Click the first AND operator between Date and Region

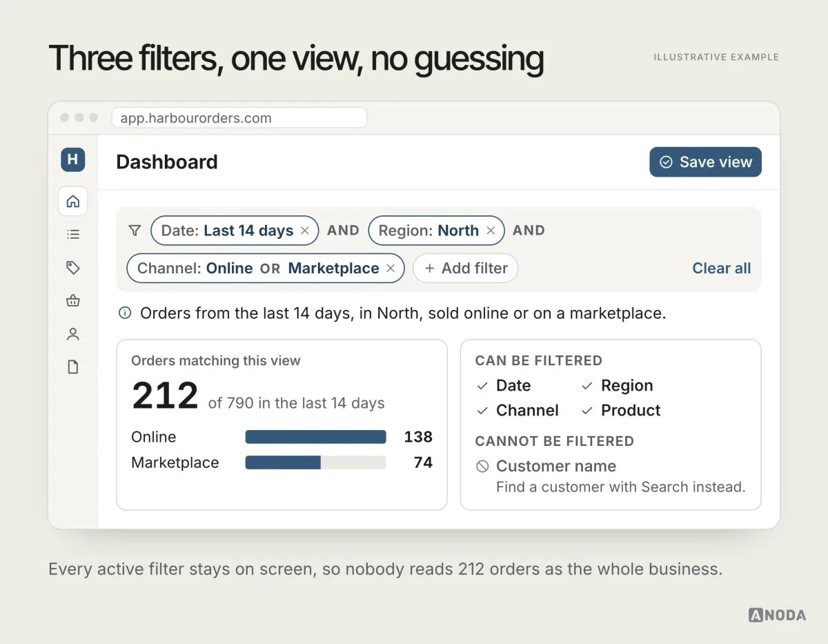[343, 231]
